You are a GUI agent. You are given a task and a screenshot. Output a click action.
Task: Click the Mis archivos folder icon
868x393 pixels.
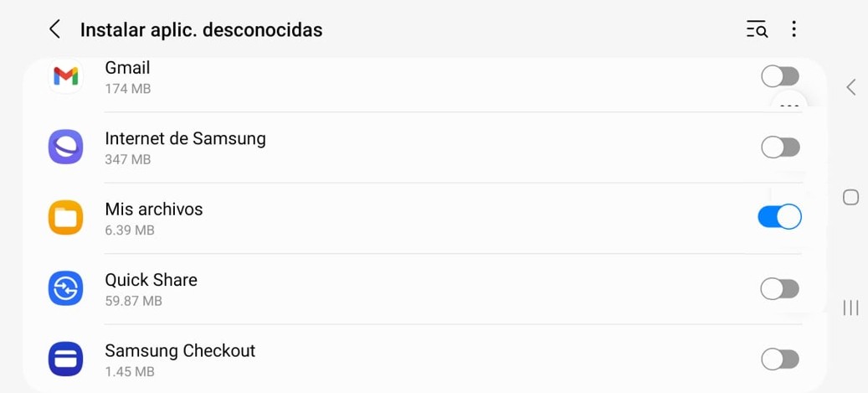point(65,217)
